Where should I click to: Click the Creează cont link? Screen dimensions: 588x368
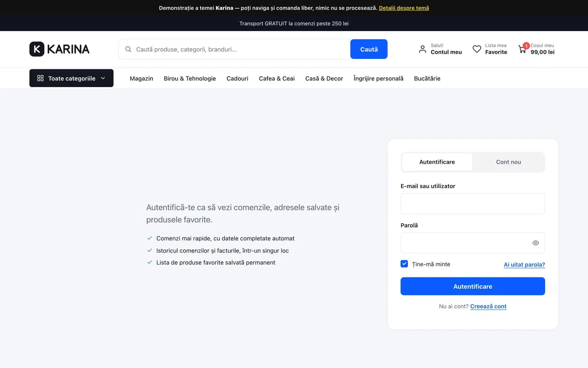488,306
